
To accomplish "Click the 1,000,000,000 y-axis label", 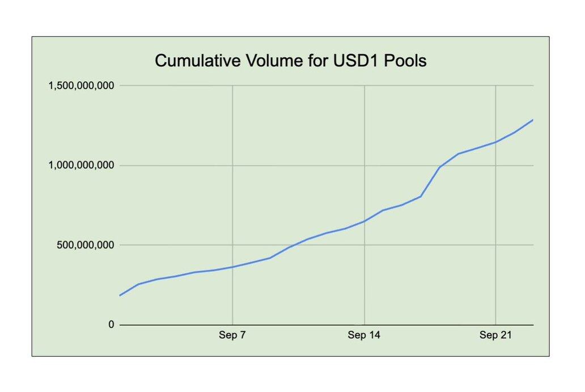I will (81, 165).
